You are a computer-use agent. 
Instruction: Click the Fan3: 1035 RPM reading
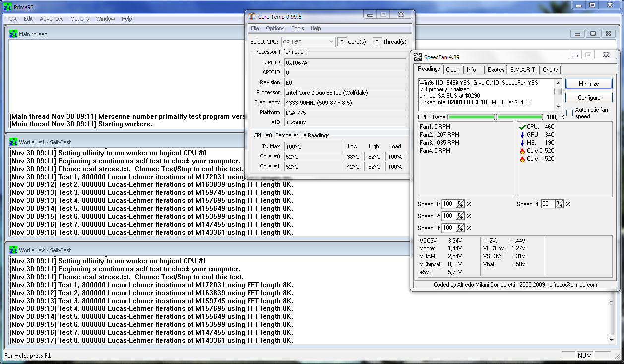[x=439, y=143]
